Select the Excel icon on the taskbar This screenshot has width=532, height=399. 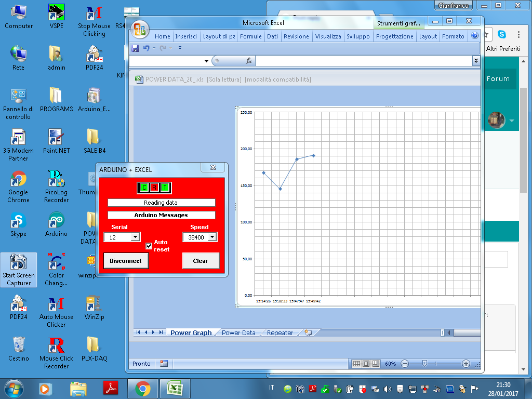175,388
